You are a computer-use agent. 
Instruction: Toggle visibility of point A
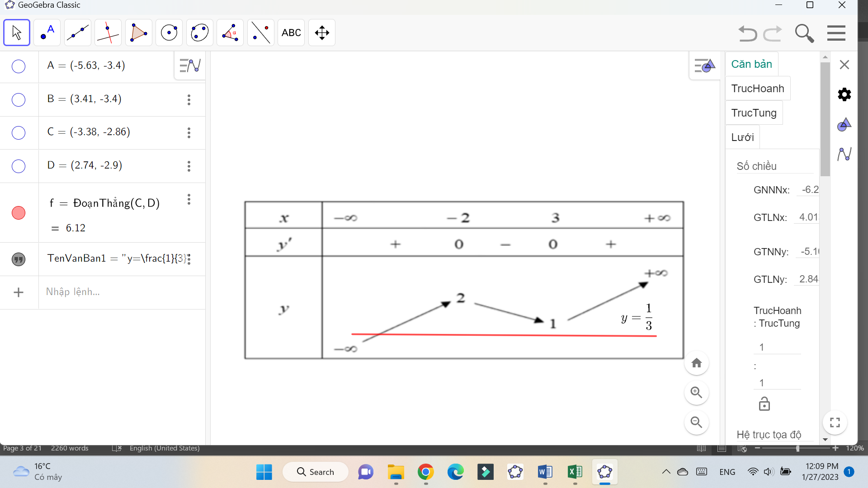coord(19,66)
